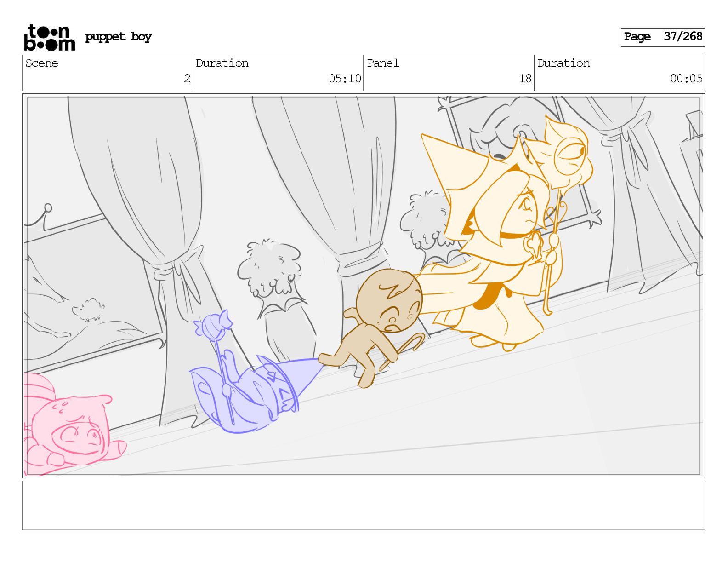Select the 'Panel' header label

(383, 63)
